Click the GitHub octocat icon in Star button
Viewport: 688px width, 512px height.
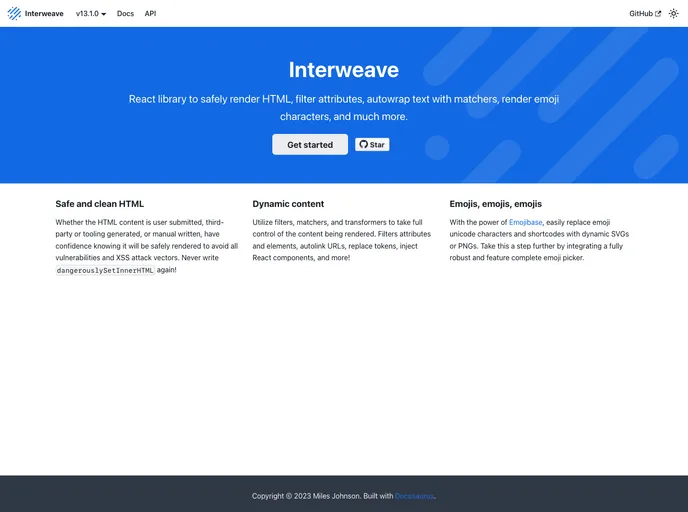point(363,144)
